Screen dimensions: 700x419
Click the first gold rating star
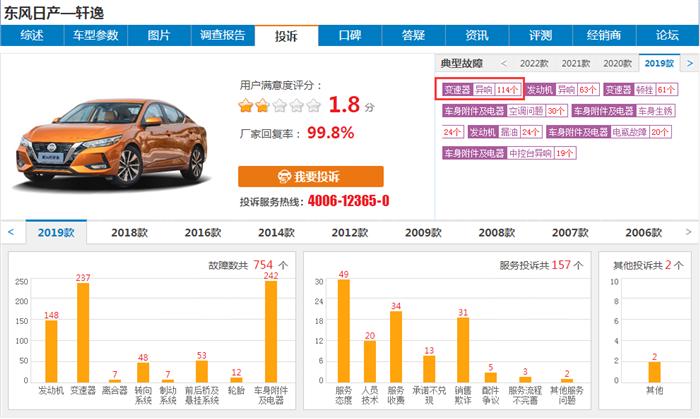[246, 105]
